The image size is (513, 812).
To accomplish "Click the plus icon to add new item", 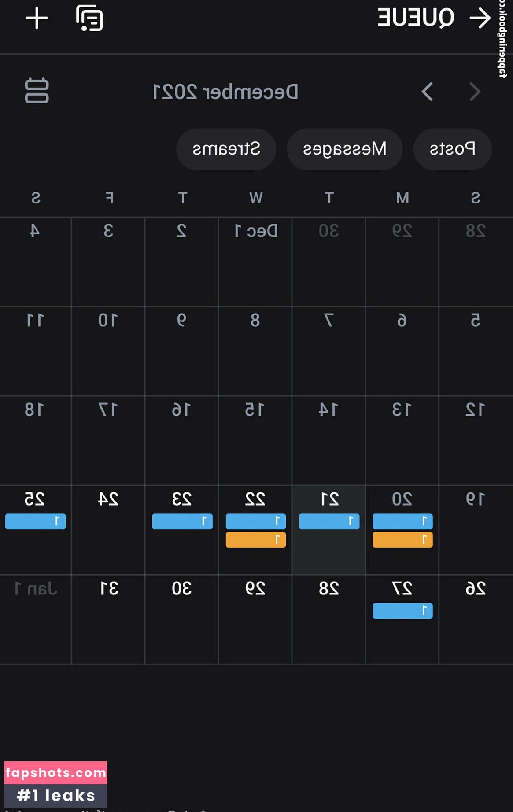I will [37, 18].
